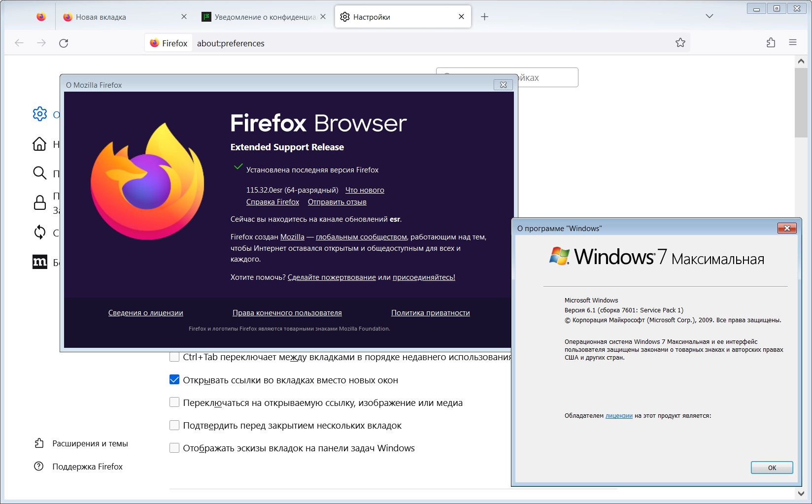Open the Firefox hamburger application menu

coord(793,43)
